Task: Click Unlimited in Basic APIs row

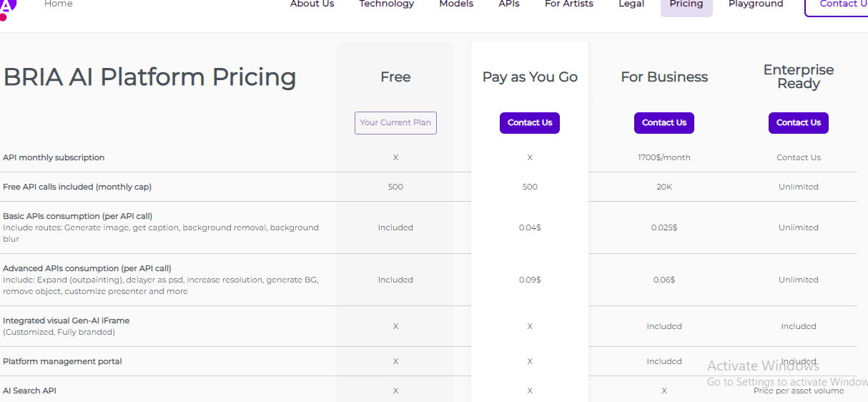Action: pos(799,227)
